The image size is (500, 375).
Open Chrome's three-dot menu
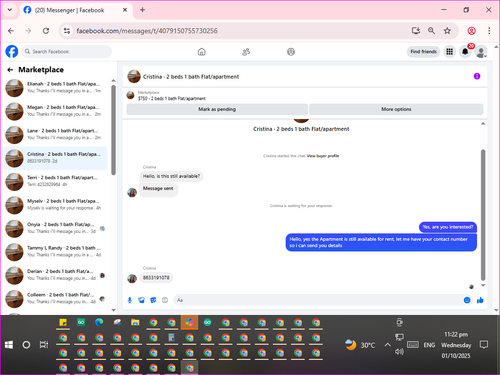[489, 31]
